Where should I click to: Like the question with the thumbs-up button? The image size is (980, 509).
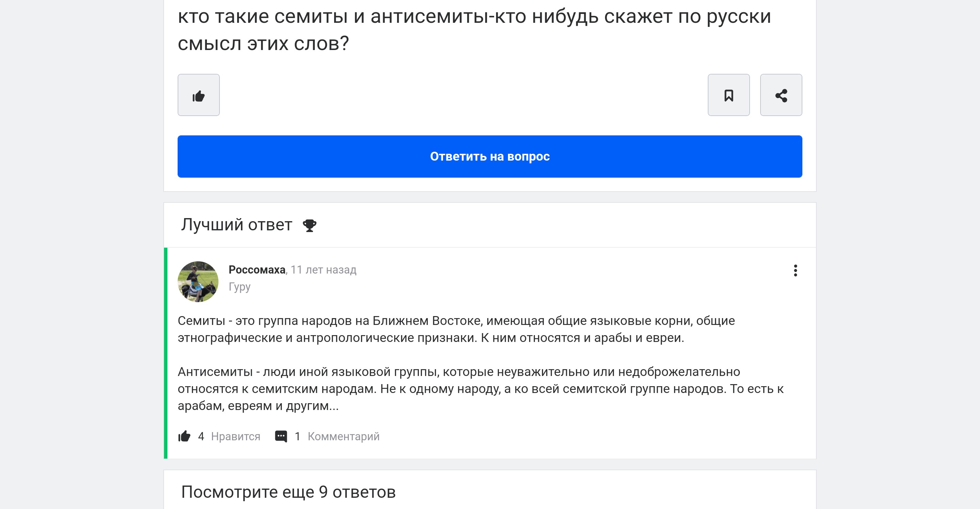pos(199,95)
